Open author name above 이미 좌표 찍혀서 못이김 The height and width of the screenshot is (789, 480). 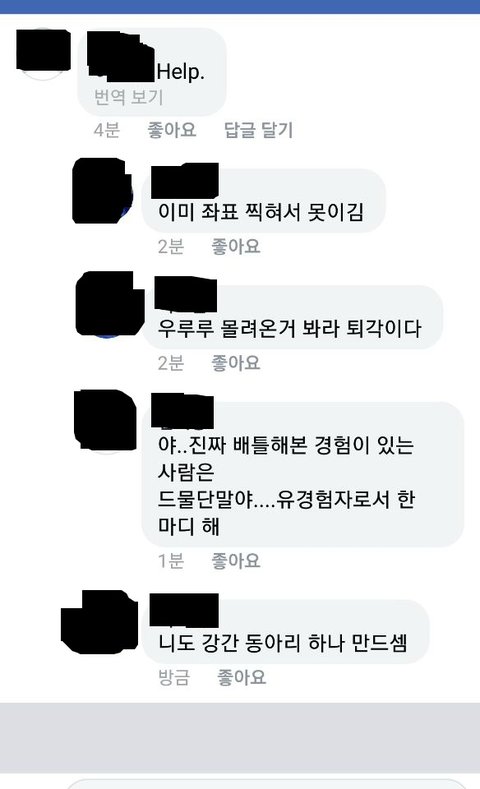(185, 180)
